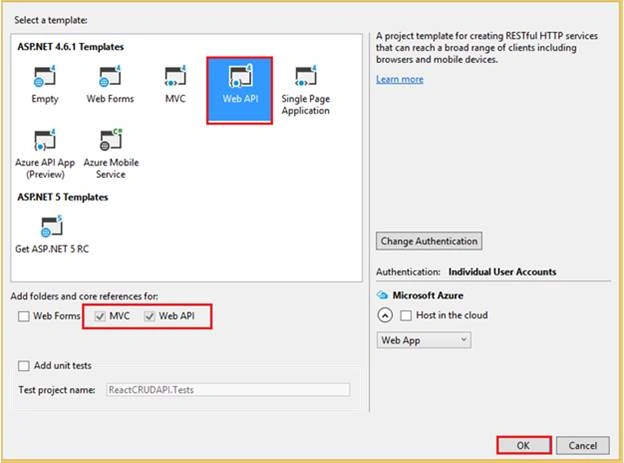624x463 pixels.
Task: Collapse the Microsoft Azure section chevron
Action: coord(385,315)
